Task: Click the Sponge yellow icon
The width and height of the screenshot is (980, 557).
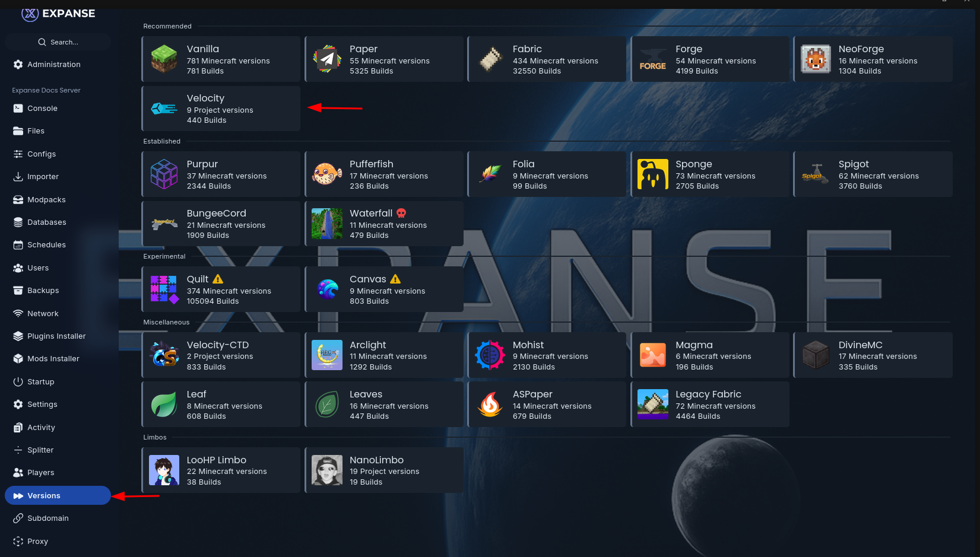Action: point(652,174)
